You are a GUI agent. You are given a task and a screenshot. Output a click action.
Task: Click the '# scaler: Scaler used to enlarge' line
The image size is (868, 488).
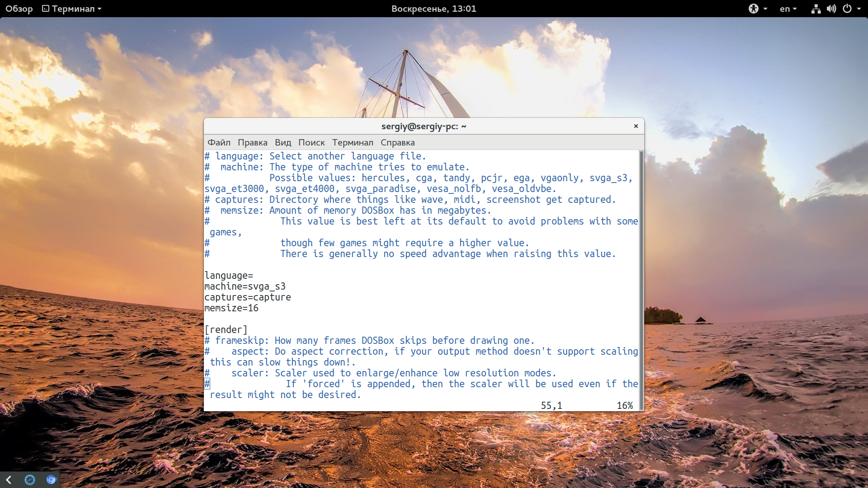tap(380, 373)
